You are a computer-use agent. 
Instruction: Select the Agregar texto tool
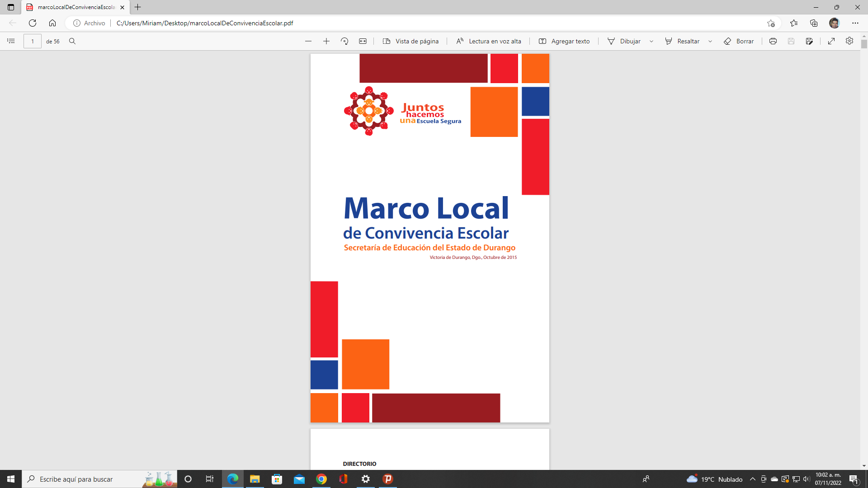point(564,41)
